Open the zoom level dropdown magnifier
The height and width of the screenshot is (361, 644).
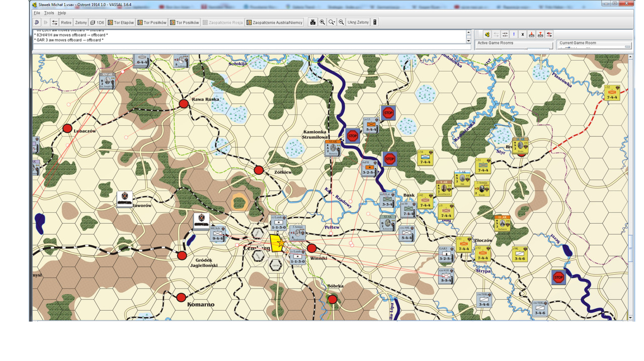332,22
